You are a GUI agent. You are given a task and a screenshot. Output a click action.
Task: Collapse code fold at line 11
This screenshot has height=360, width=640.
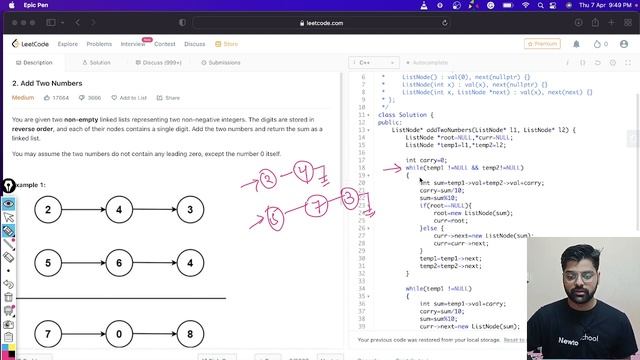[x=369, y=115]
